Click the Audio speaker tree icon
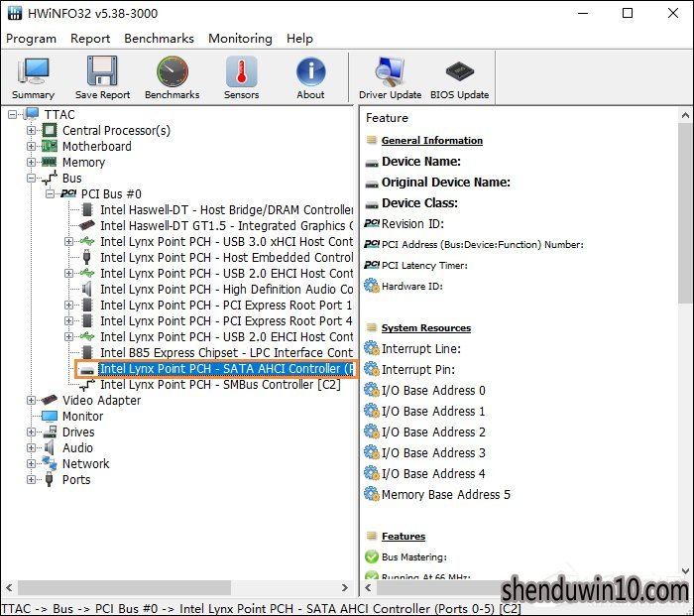694x616 pixels. point(50,447)
